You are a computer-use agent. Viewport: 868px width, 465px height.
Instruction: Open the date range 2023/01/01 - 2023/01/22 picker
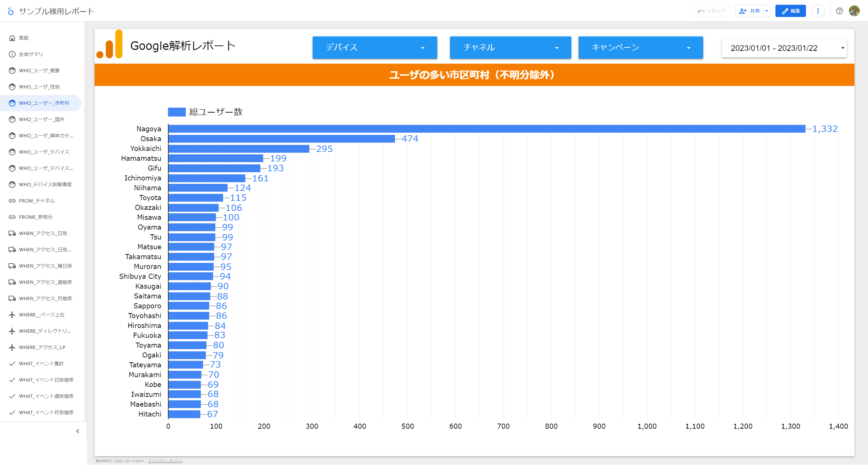point(784,48)
